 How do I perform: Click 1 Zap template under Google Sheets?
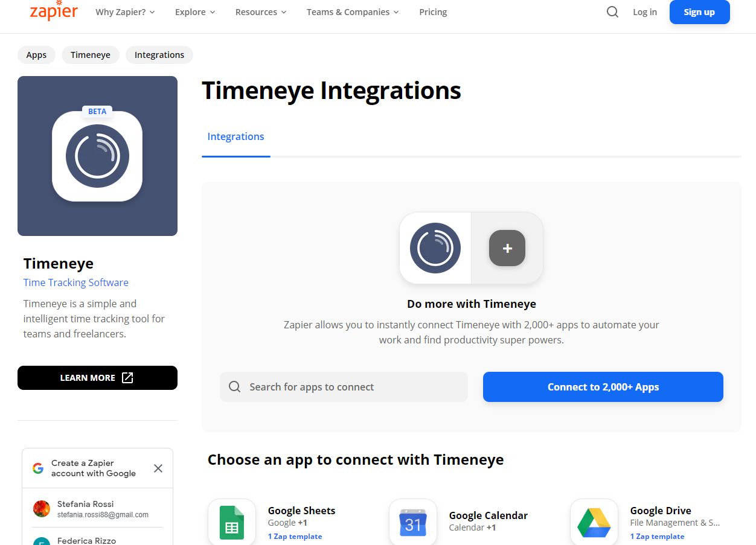coord(295,537)
